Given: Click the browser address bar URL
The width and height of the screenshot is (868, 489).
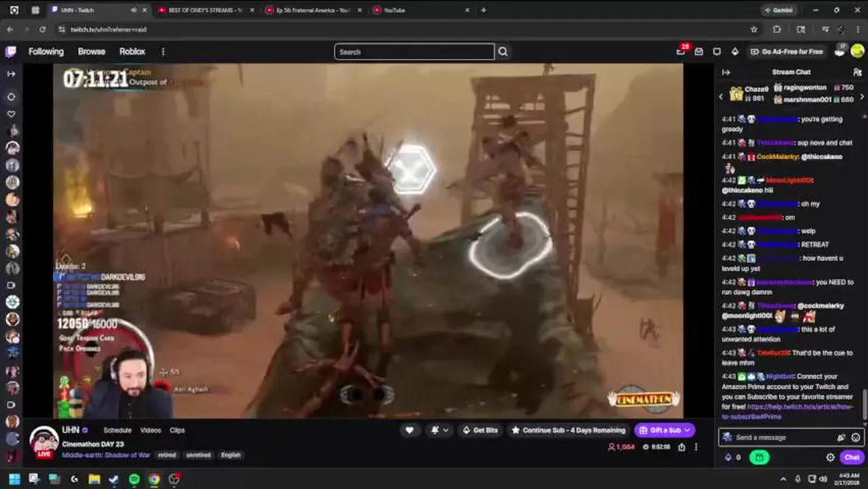Looking at the screenshot, I should (109, 29).
